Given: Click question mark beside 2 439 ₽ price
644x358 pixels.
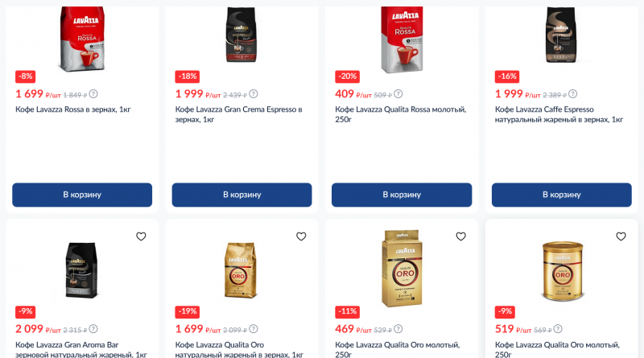Looking at the screenshot, I should point(254,94).
